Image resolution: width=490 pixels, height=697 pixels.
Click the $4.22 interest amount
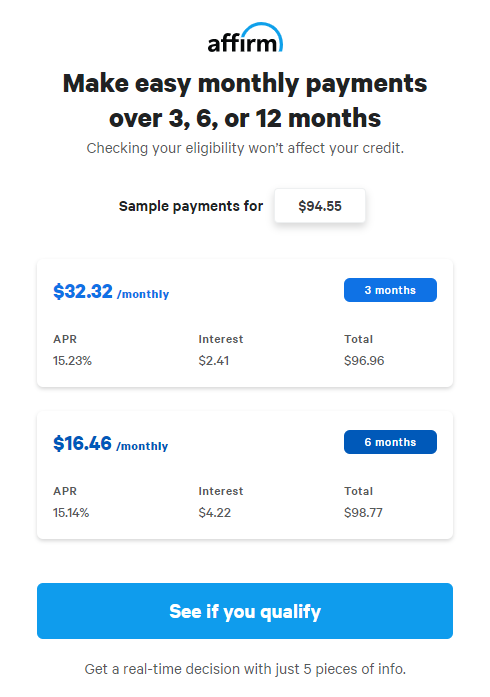pyautogui.click(x=214, y=513)
